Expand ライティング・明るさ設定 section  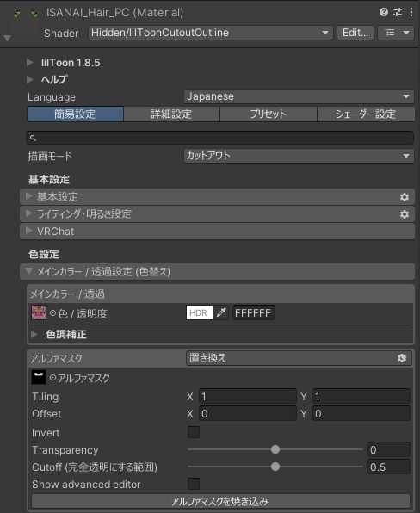click(x=217, y=214)
